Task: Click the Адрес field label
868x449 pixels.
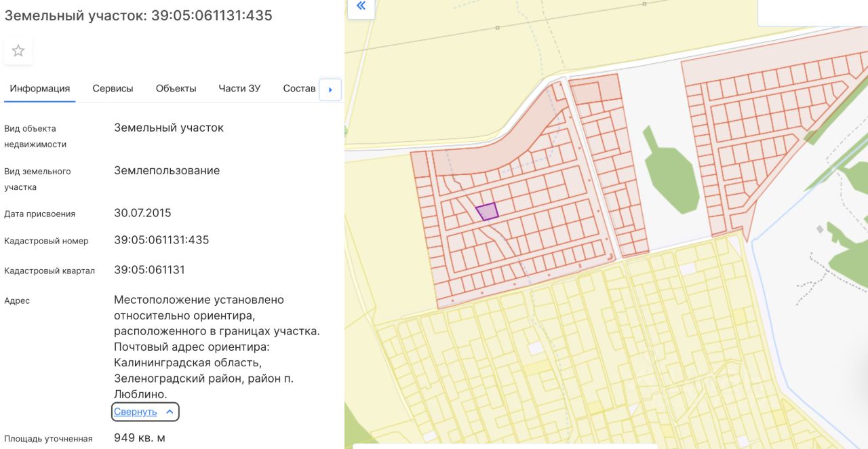Action: [x=17, y=300]
